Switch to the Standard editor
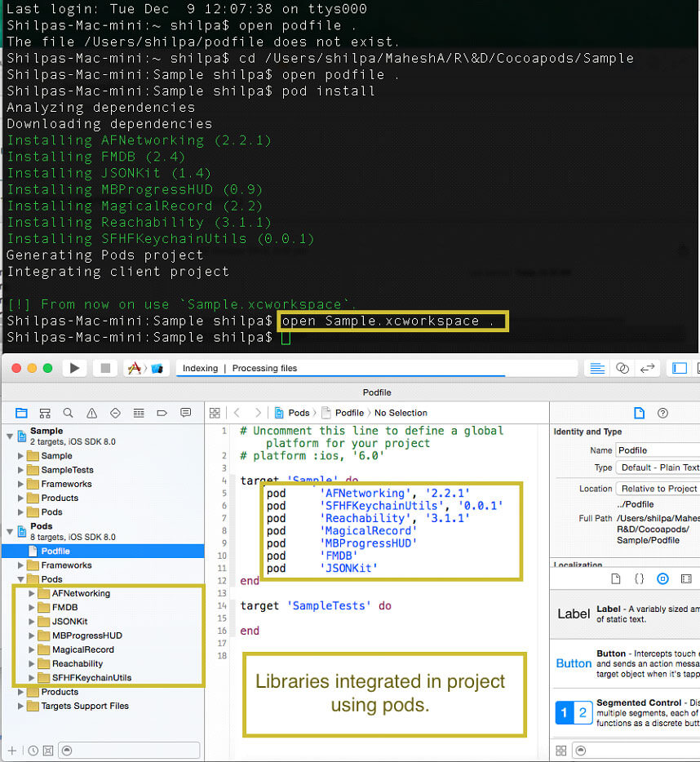This screenshot has width=700, height=762. pos(597,369)
